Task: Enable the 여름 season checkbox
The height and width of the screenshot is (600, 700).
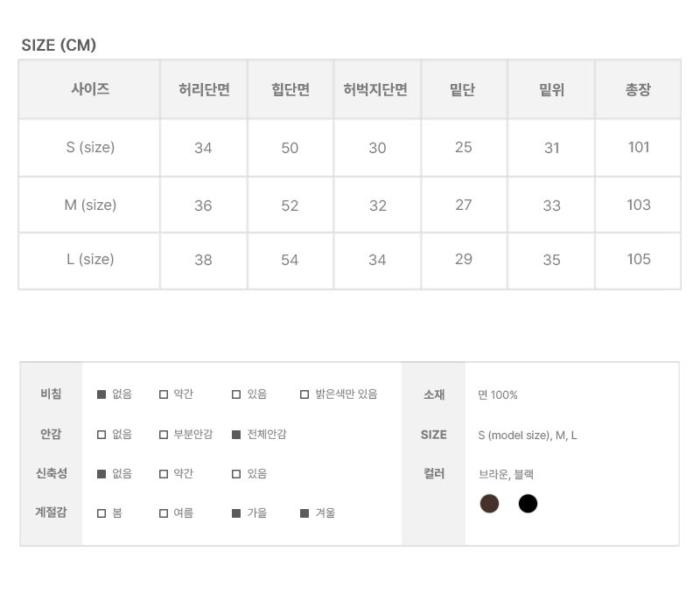Action: click(164, 513)
